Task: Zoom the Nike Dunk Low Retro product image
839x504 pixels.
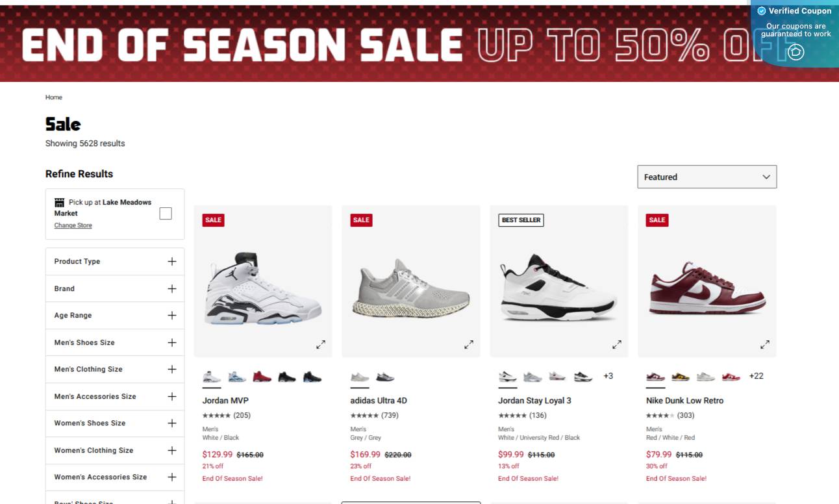Action: pos(765,344)
